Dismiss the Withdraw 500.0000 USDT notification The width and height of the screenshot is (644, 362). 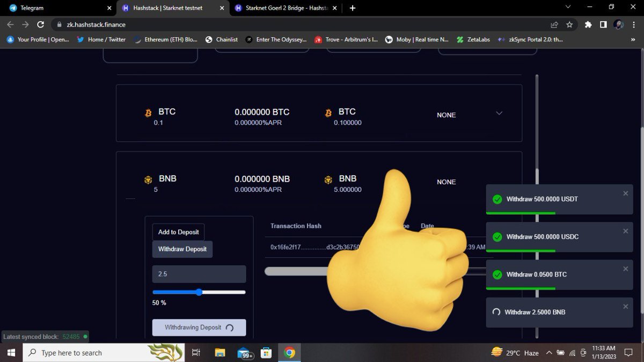click(x=625, y=193)
